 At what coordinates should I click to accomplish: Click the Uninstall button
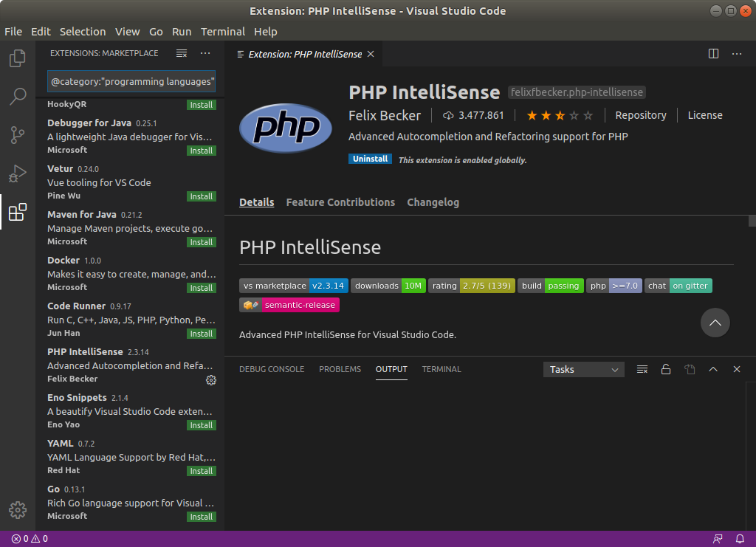tap(371, 159)
